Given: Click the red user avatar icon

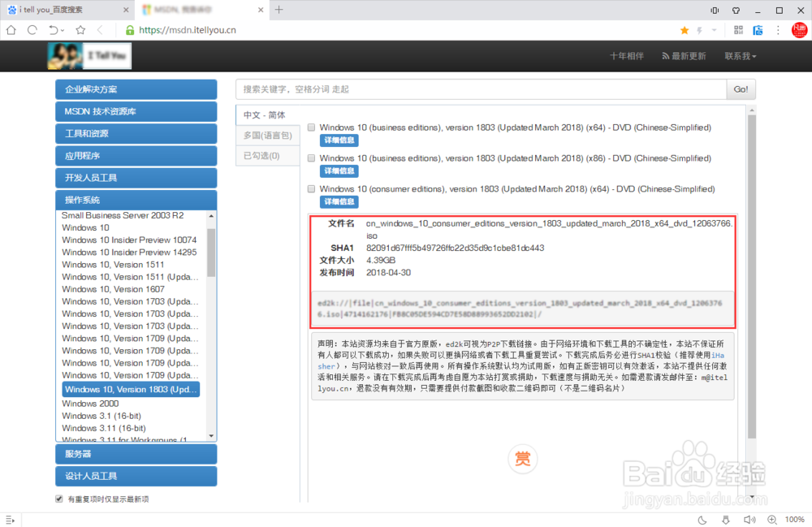Looking at the screenshot, I should click(x=800, y=30).
